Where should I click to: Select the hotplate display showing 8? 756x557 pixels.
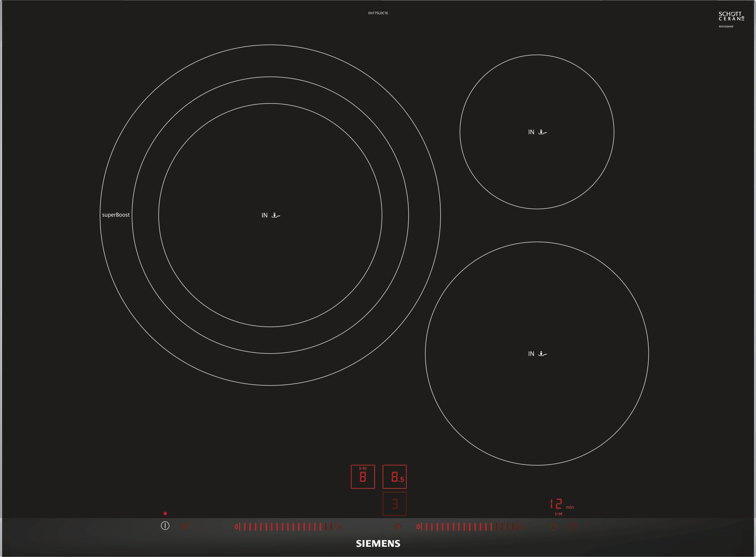click(363, 477)
